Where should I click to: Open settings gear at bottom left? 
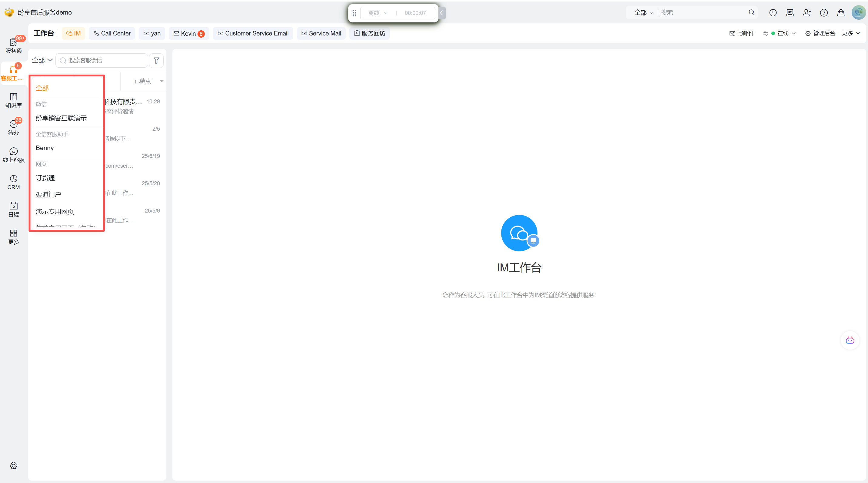[x=13, y=465]
